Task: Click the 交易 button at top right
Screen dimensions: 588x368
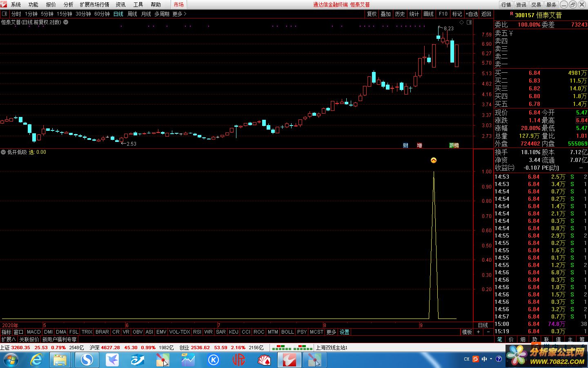Action: [x=536, y=4]
